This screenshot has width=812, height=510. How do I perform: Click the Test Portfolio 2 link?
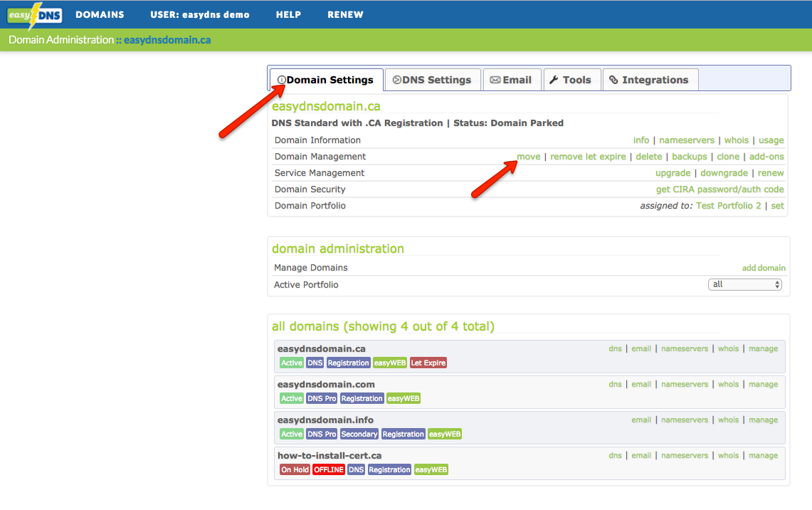[729, 206]
